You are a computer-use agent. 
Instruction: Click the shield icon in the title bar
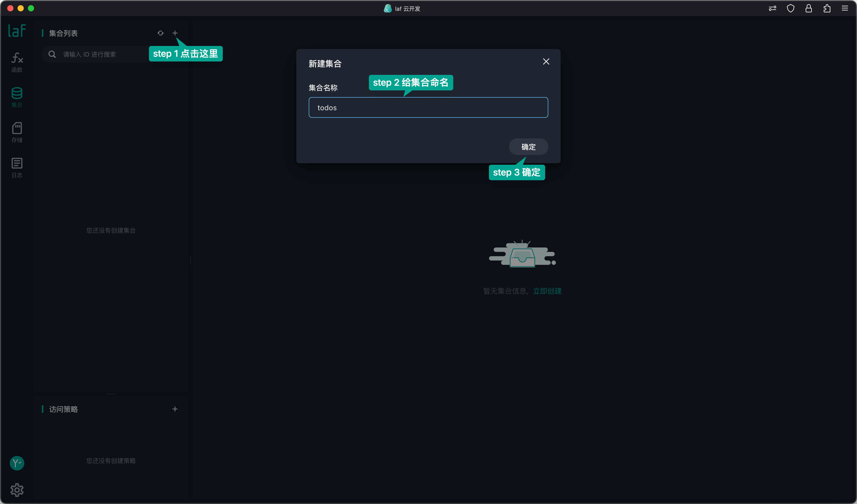pyautogui.click(x=791, y=8)
